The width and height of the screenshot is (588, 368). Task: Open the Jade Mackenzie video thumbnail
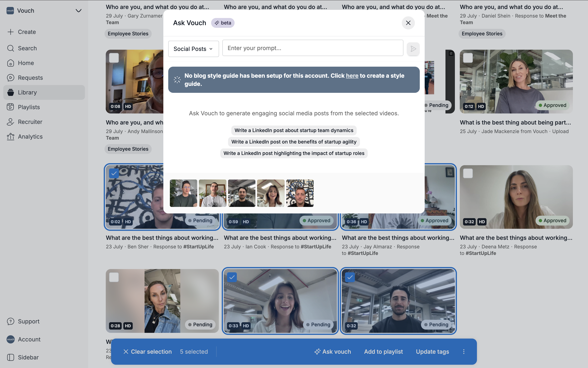coord(516,82)
